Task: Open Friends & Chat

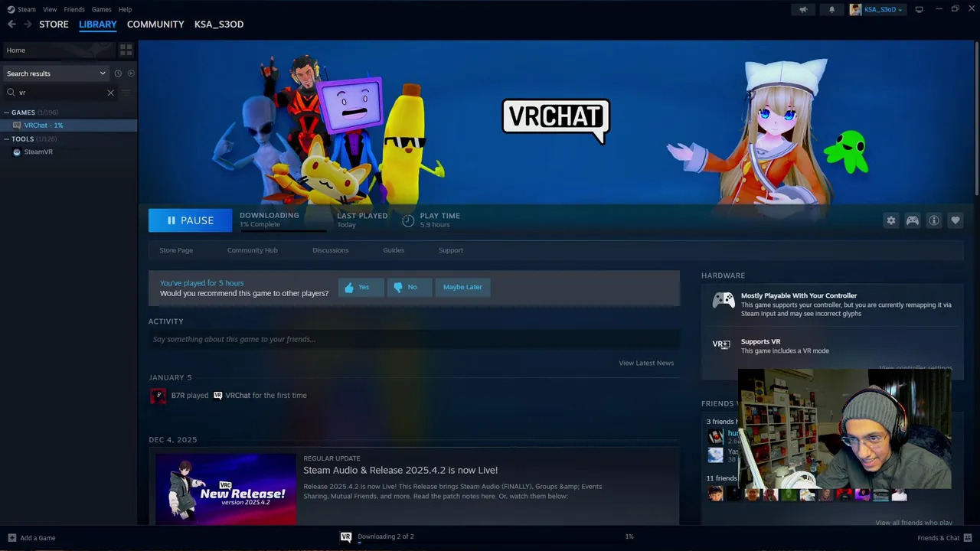Action: (x=945, y=538)
